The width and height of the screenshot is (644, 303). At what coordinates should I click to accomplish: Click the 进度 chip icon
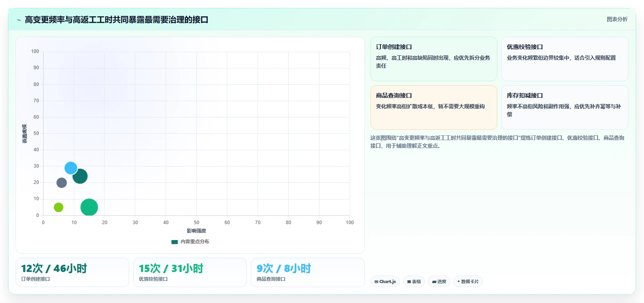coord(434,281)
